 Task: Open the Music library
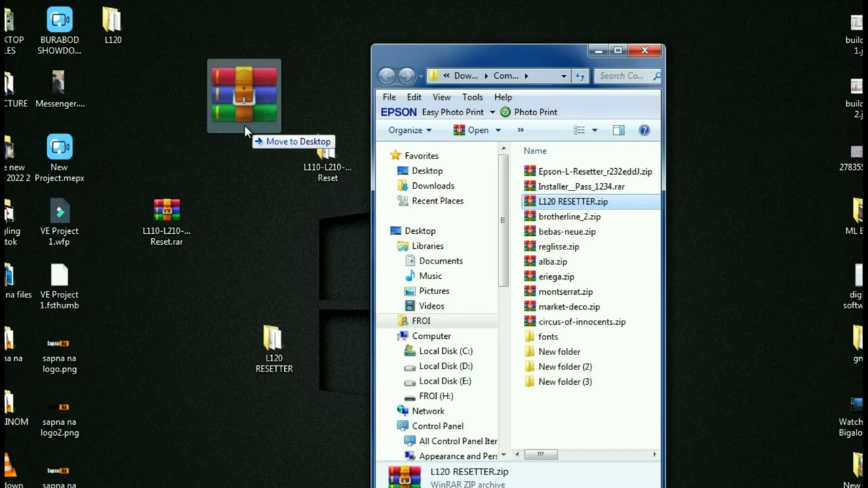pos(423,276)
